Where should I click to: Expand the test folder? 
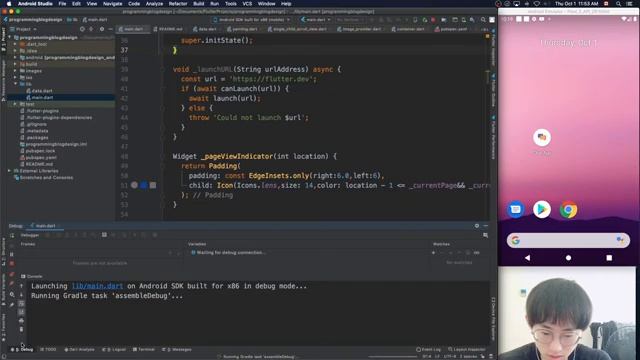[16, 104]
